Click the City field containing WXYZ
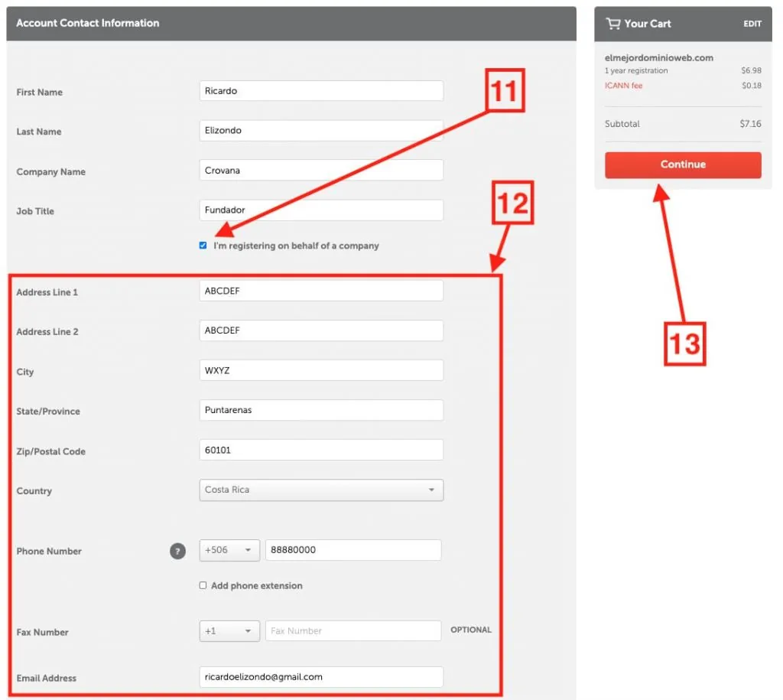 point(321,370)
